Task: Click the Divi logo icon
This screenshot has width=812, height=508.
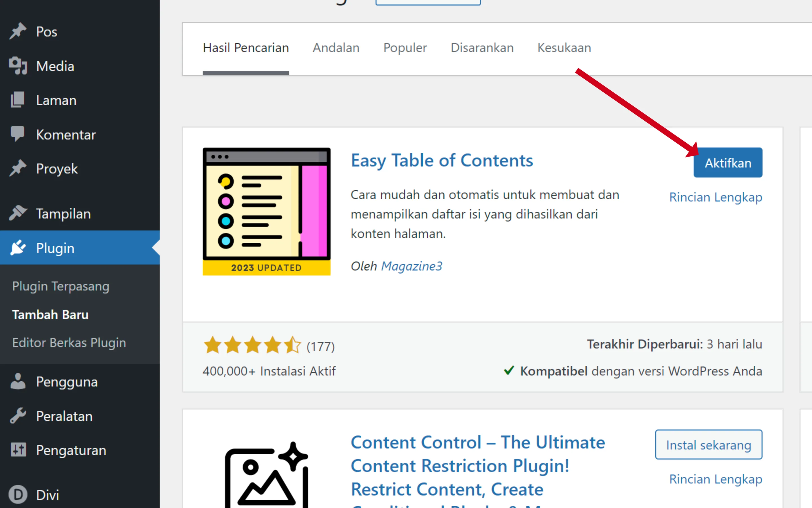Action: pyautogui.click(x=18, y=494)
